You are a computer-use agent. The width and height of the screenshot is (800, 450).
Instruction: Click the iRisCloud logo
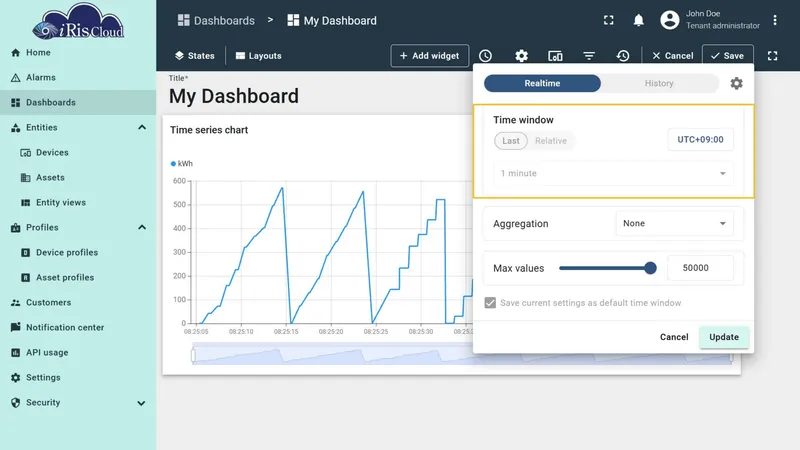pyautogui.click(x=78, y=21)
